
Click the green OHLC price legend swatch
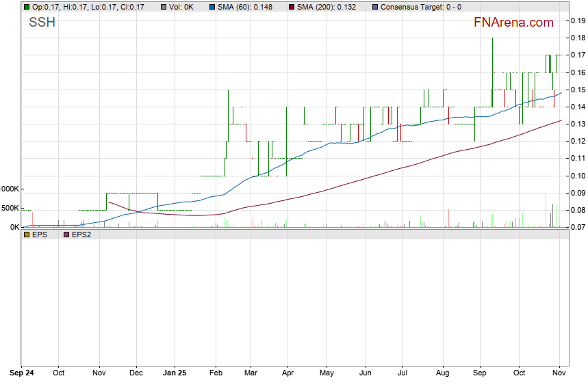(x=27, y=7)
